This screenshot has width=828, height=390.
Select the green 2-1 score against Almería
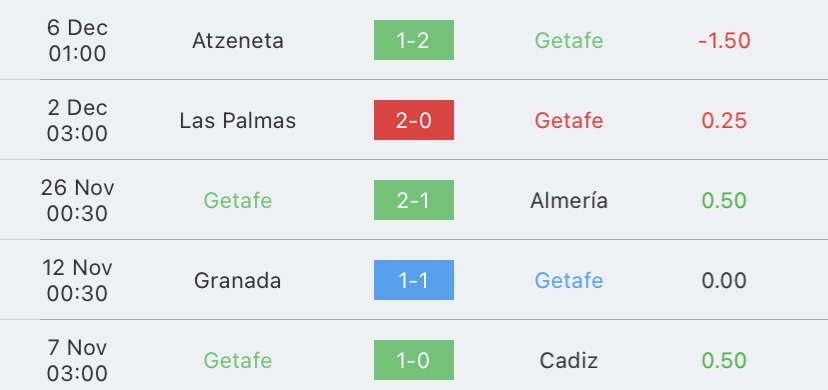pyautogui.click(x=413, y=200)
